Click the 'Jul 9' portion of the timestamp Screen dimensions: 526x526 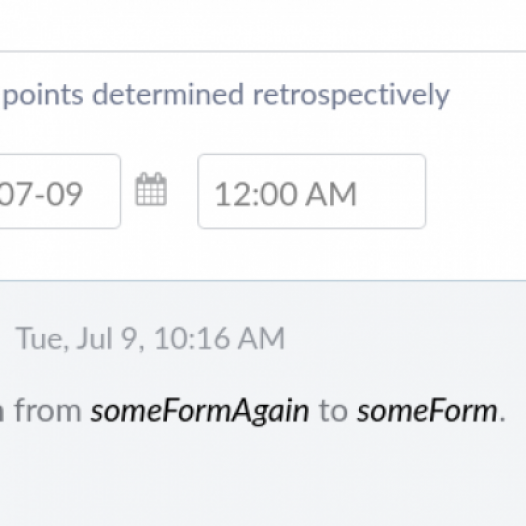tap(106, 339)
